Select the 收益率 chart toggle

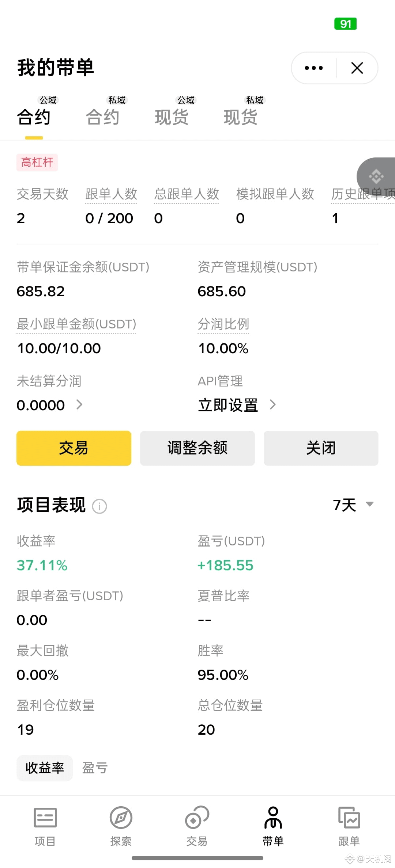click(45, 768)
